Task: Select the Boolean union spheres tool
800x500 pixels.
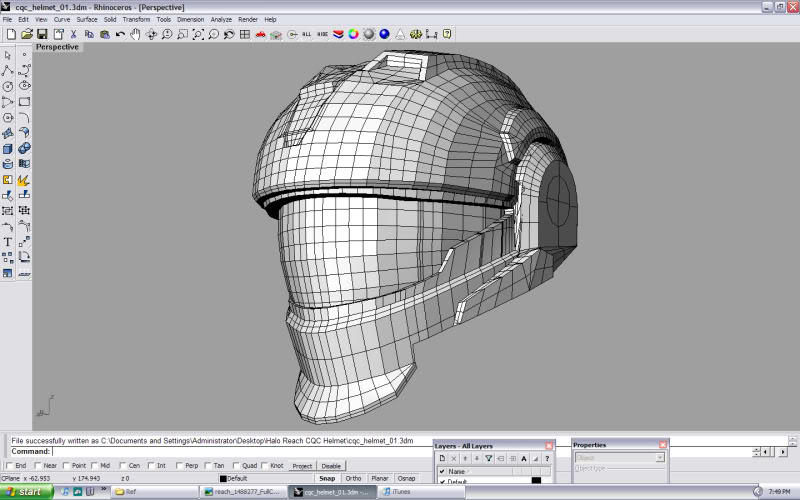Action: [x=24, y=148]
